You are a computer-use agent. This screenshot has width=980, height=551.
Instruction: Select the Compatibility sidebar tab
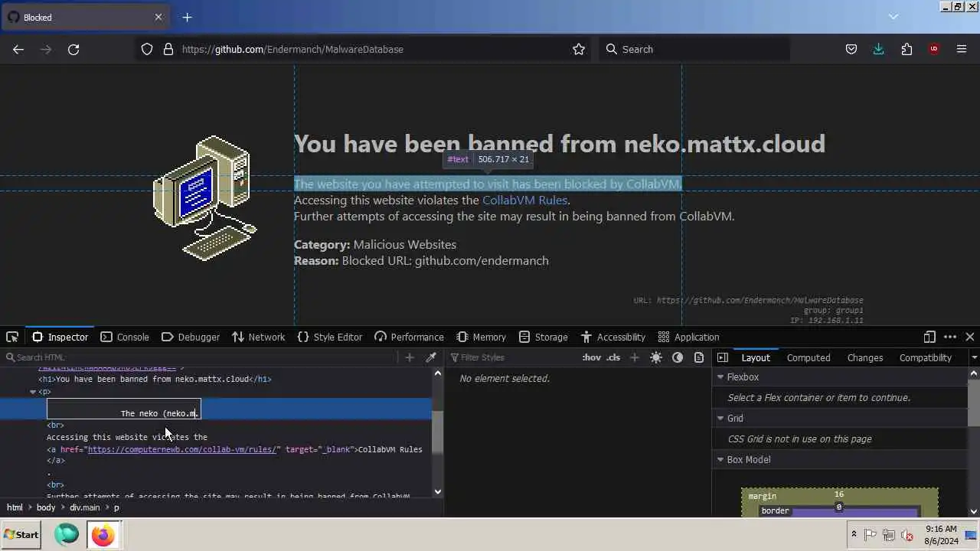tap(926, 357)
